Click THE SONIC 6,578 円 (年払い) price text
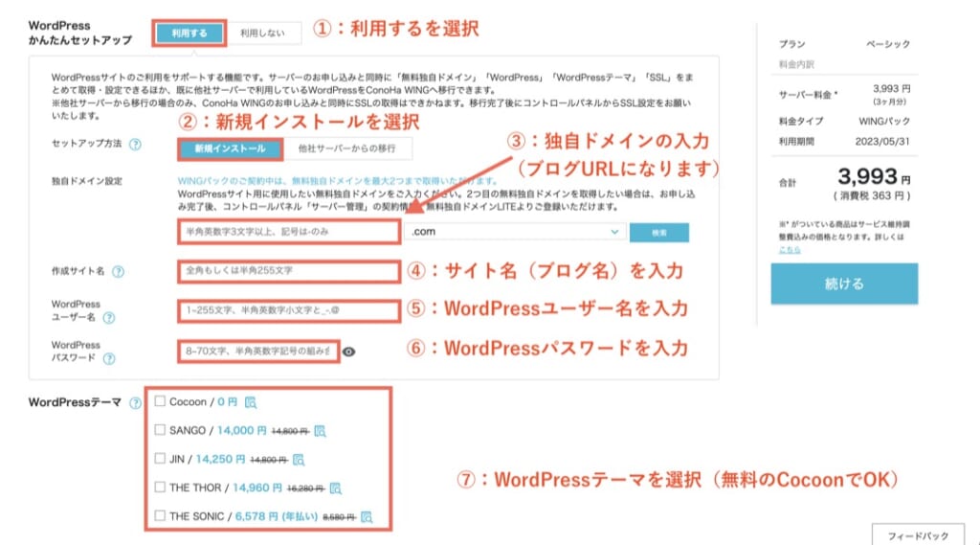The width and height of the screenshot is (980, 545). click(277, 516)
